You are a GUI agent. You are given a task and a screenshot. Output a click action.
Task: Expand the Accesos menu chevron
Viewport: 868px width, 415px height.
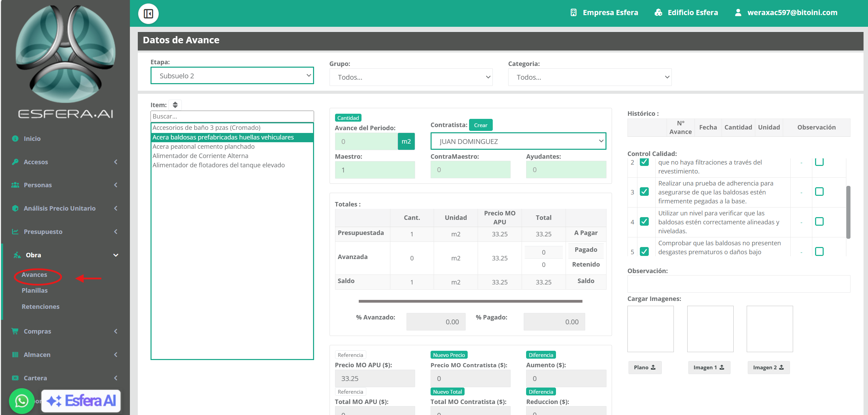pos(116,162)
